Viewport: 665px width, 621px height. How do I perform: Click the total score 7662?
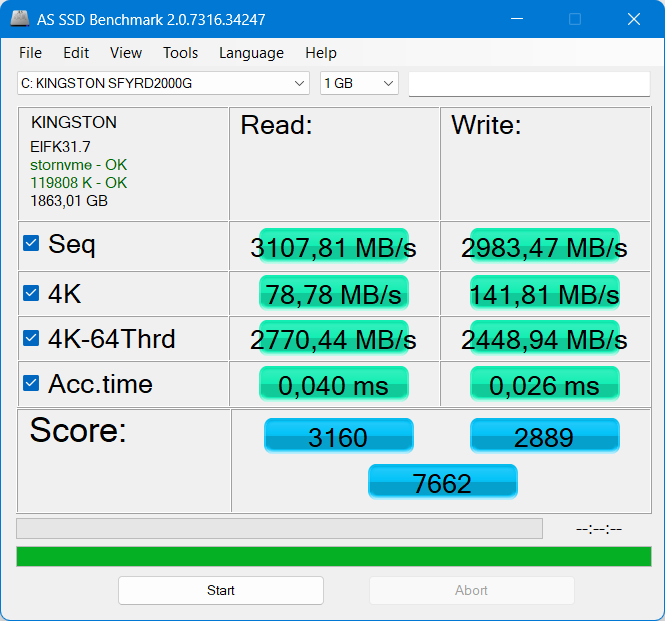pos(443,482)
